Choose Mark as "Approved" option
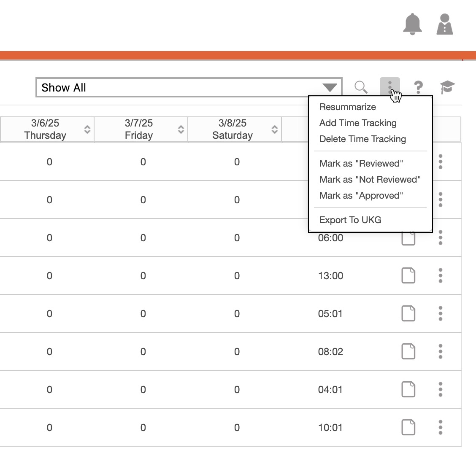The width and height of the screenshot is (476, 469). point(361,196)
